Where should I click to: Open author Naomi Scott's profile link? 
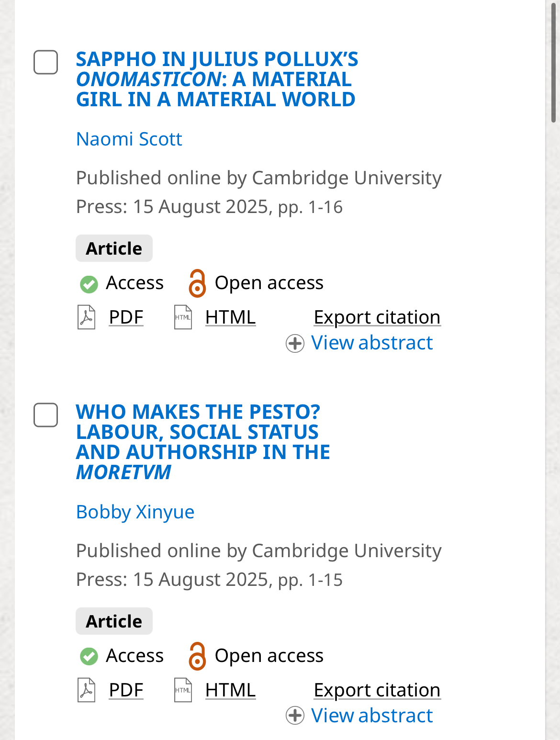tap(129, 139)
